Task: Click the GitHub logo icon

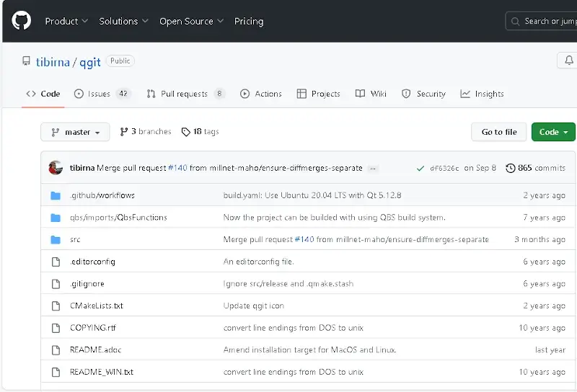Action: tap(22, 21)
